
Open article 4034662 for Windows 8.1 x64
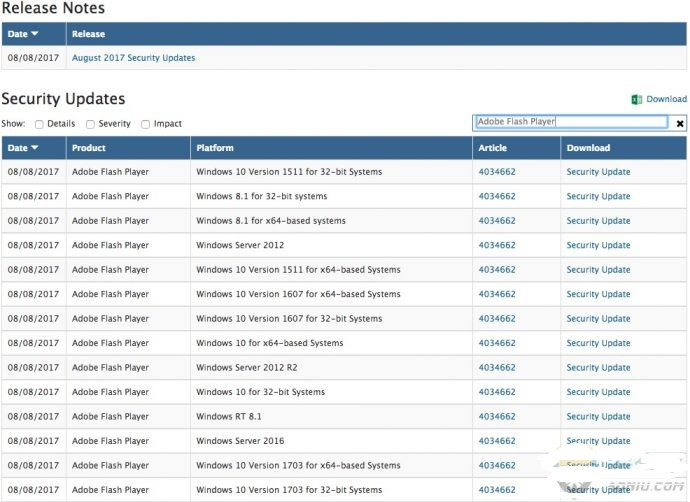coord(497,220)
